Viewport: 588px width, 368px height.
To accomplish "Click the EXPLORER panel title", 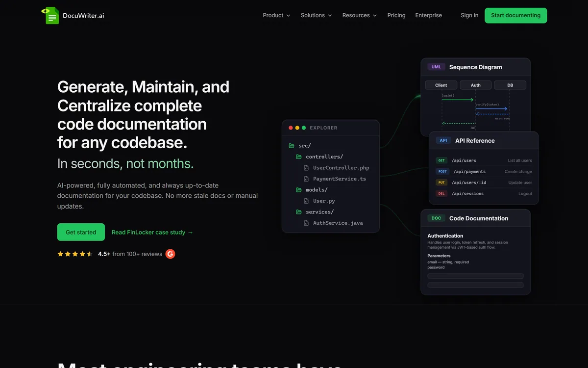I will [323, 128].
